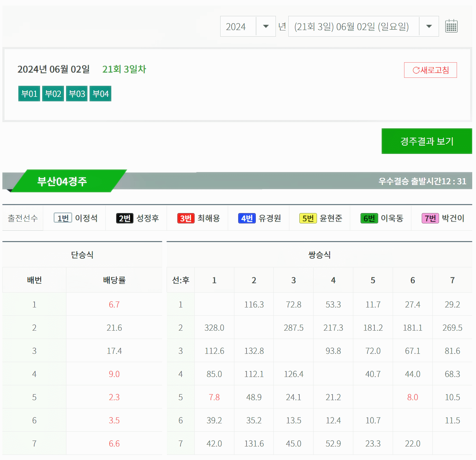Switch to the 부02 race tab
Viewport: 476px width, 460px height.
coord(53,93)
